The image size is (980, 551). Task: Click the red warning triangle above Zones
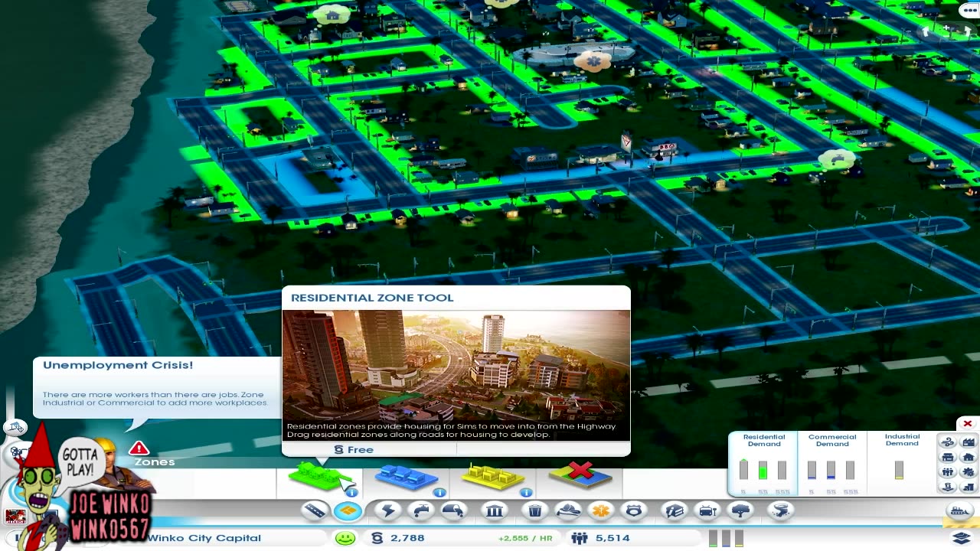pos(139,448)
